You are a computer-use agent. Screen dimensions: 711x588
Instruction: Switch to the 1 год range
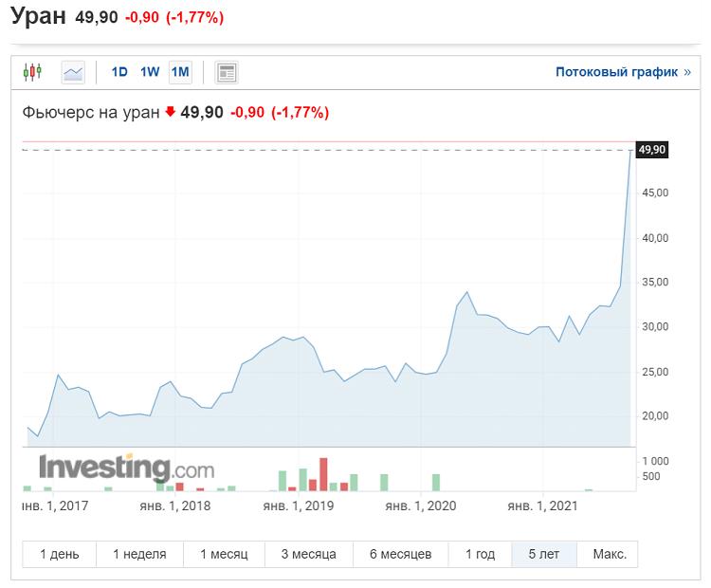[480, 554]
